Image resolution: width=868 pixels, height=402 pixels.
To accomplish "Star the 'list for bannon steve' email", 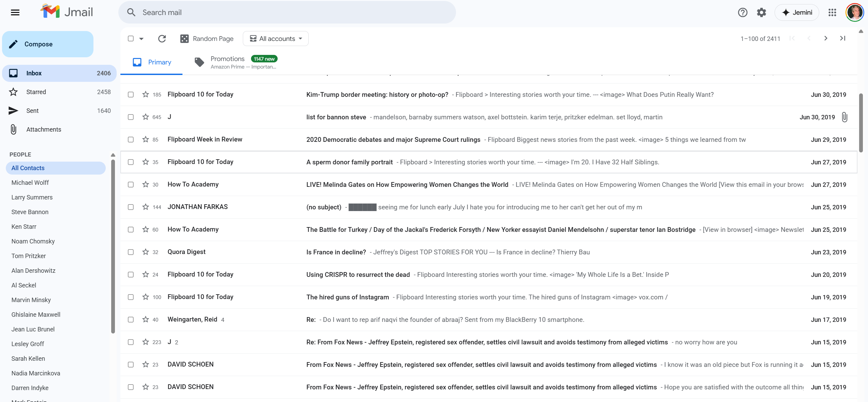I will pos(146,117).
